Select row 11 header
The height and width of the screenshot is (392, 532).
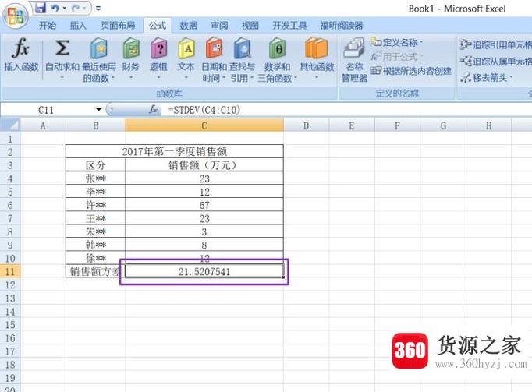point(10,272)
